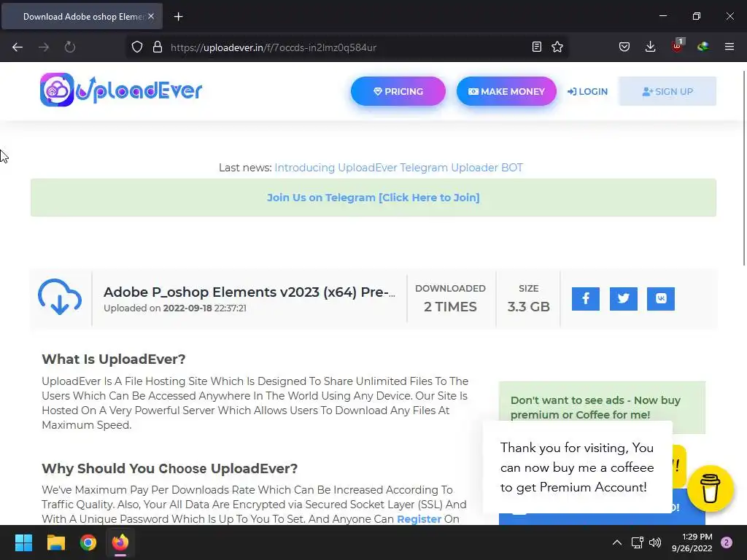Image resolution: width=747 pixels, height=560 pixels.
Task: Click the file title 'Adobe P_oshop Elements v2023'
Action: pyautogui.click(x=249, y=292)
